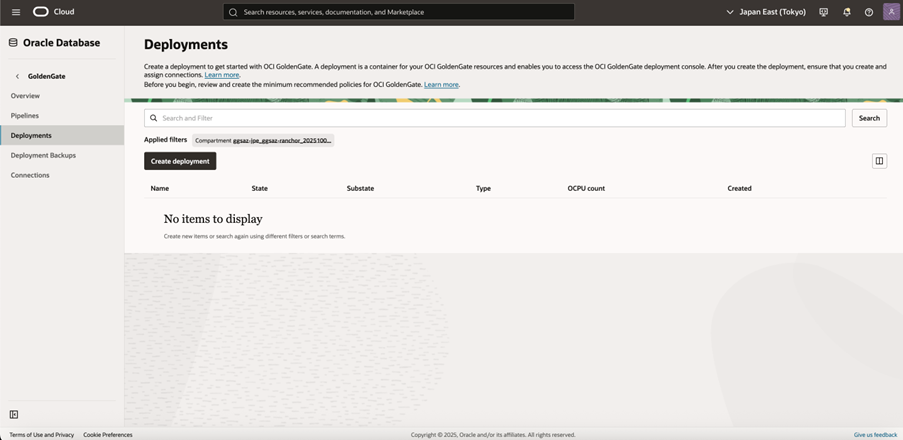
Task: Click the No items to display message
Action: tap(213, 219)
